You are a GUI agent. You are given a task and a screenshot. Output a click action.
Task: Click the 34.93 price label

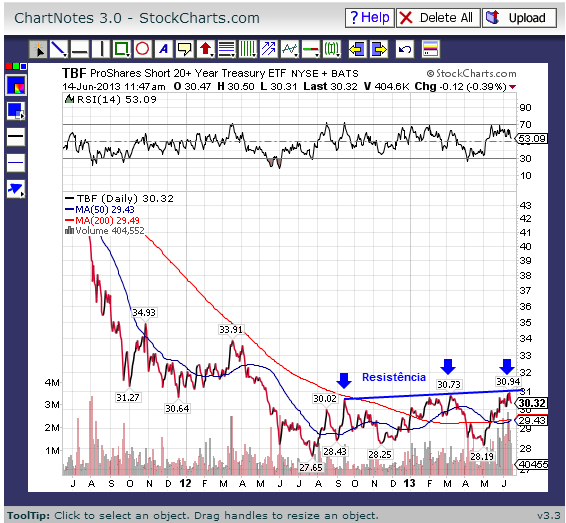(x=144, y=312)
